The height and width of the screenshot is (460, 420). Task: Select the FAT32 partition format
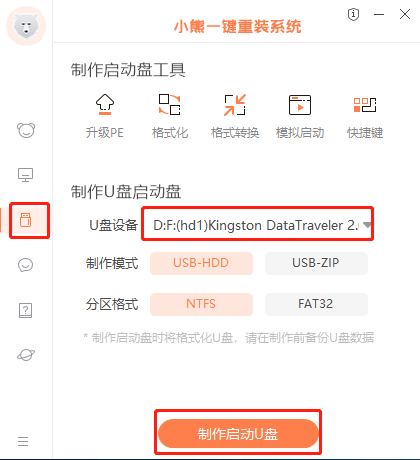(x=316, y=304)
